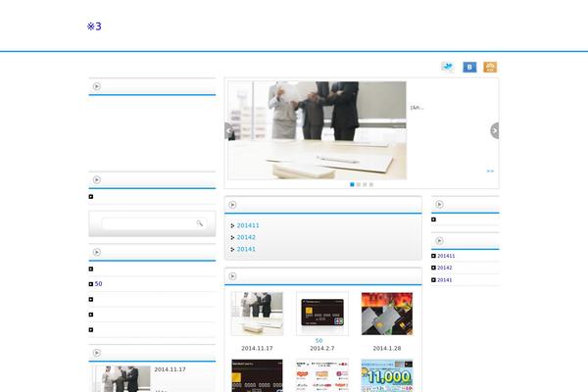Open the main slideshow meeting photo
Screen dimensions: 588x392
(x=317, y=130)
